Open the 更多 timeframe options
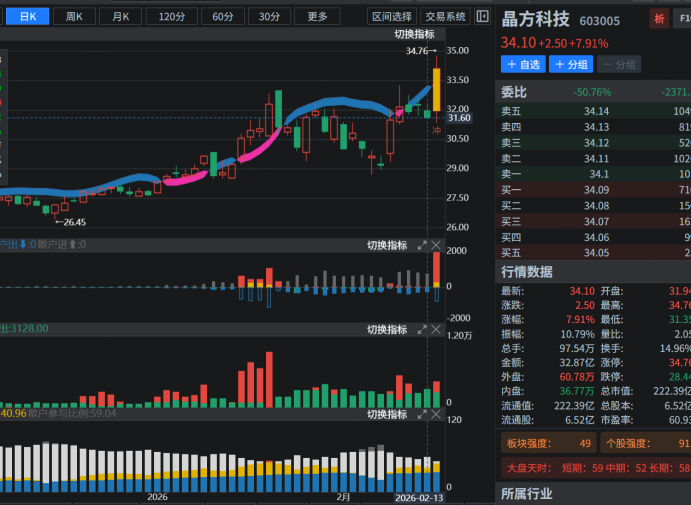Image resolution: width=691 pixels, height=505 pixels. (317, 16)
